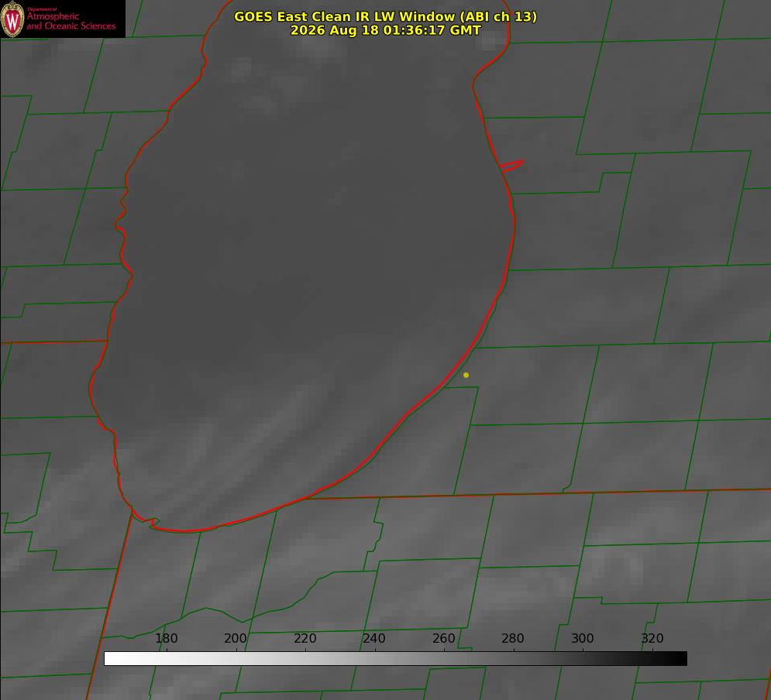Click the colorbar below the 300 tick
The image size is (771, 700).
click(x=583, y=659)
